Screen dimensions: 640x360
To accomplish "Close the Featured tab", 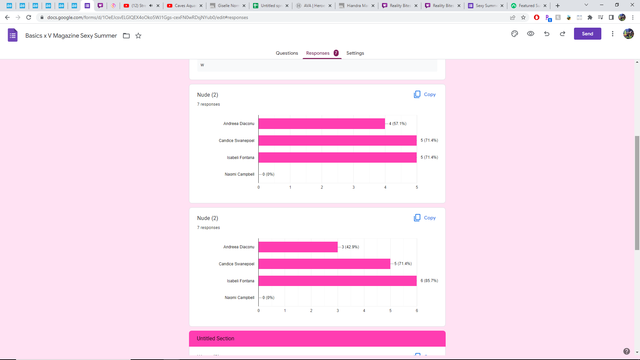I will click(x=545, y=6).
